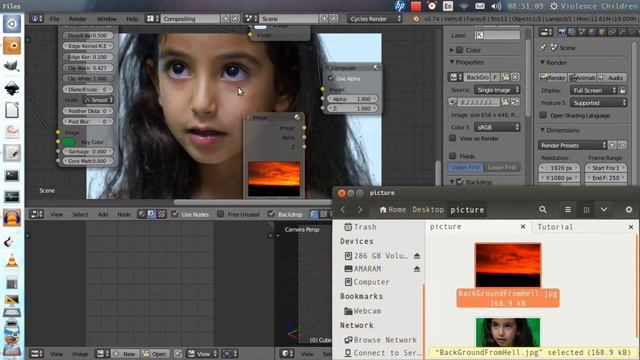This screenshot has height=360, width=640.
Task: Adjust Clip Black value slider
Action: 88,68
